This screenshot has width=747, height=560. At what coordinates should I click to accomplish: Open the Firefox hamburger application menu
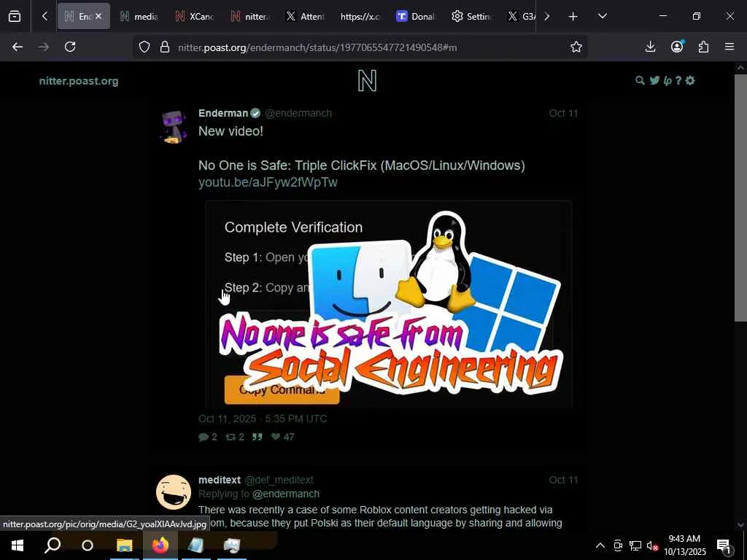729,47
